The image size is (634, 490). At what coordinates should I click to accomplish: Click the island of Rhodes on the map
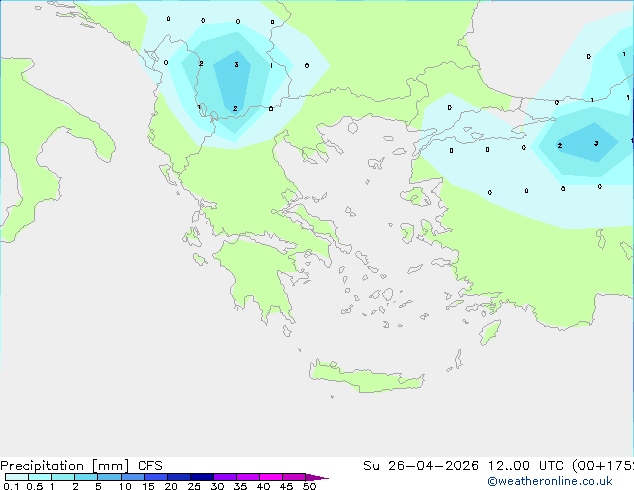[490, 332]
